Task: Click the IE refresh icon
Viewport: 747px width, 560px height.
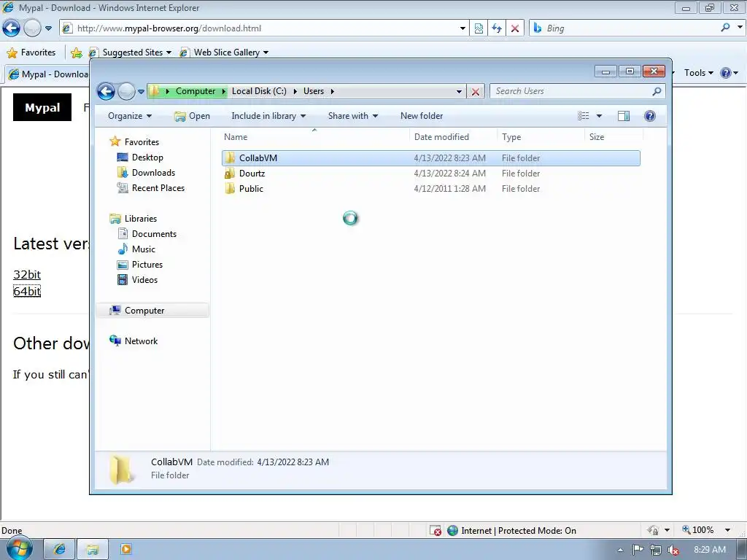Action: 497,28
